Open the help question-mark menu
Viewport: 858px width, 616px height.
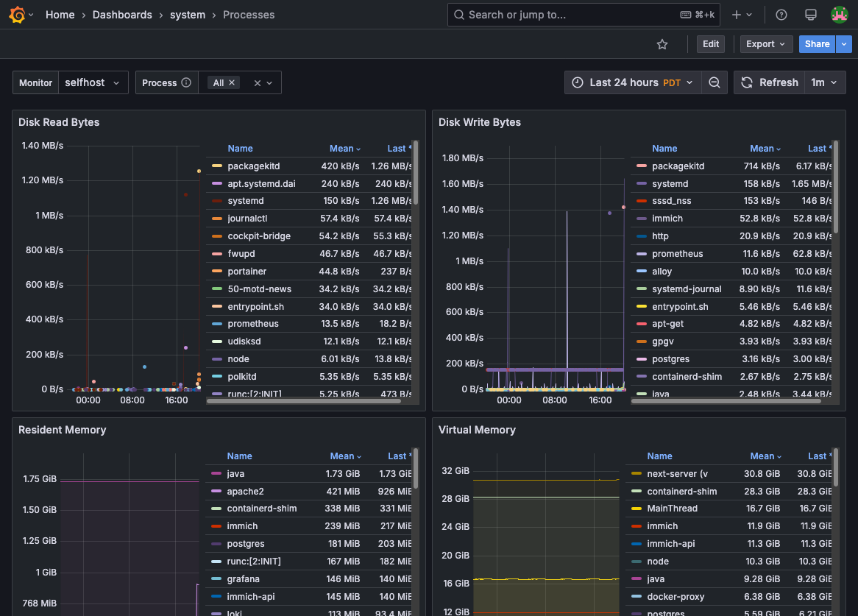pos(781,15)
